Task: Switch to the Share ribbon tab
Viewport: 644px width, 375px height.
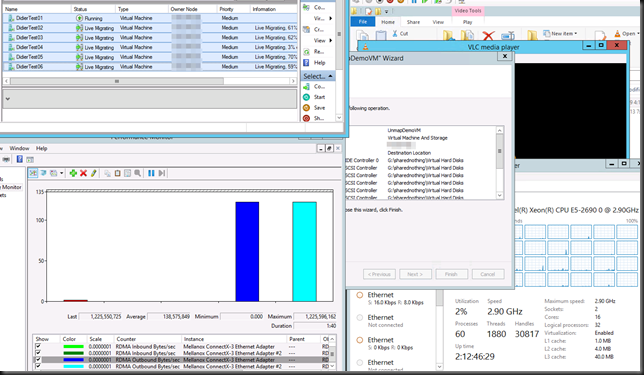Action: pos(413,22)
